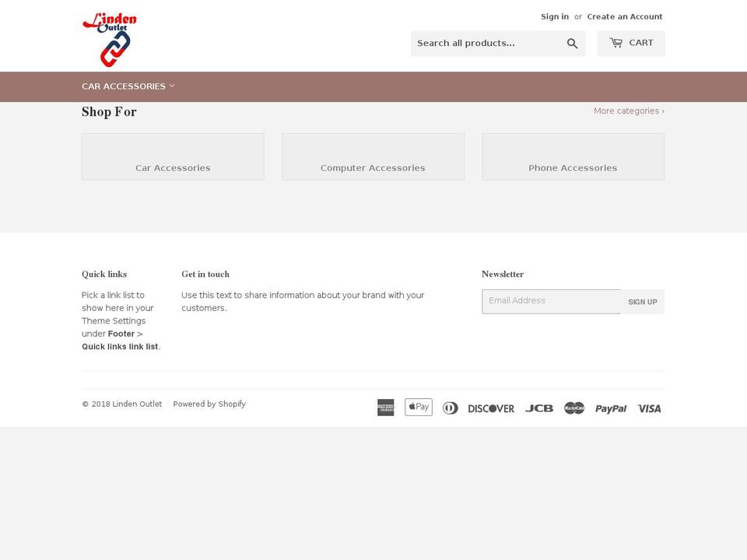Click the PayPal payment icon
The image size is (747, 560).
(x=611, y=408)
